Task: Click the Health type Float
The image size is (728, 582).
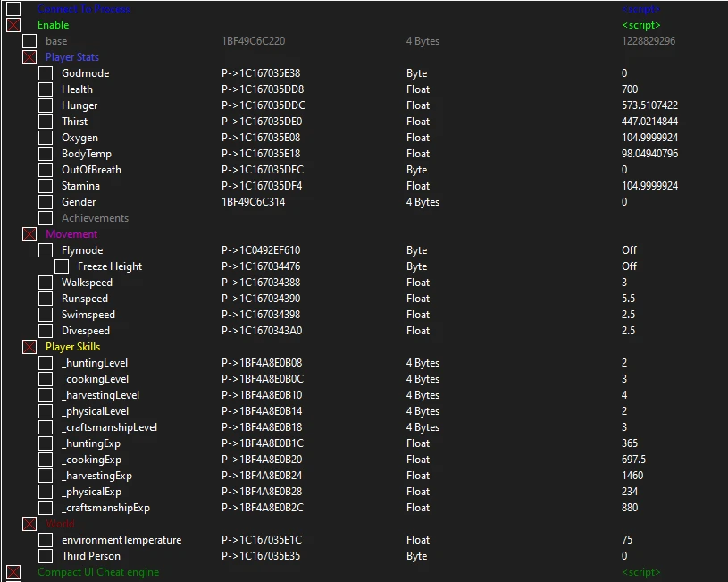Action: 418,89
